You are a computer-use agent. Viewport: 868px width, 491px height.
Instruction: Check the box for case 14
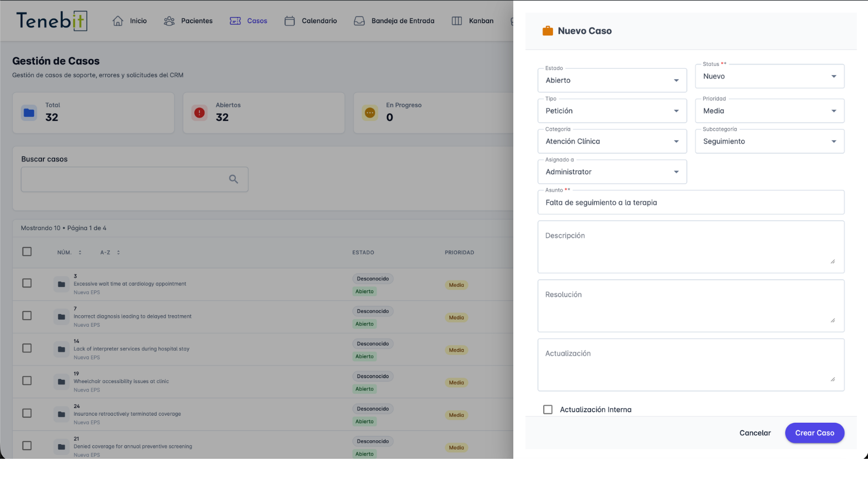(27, 348)
